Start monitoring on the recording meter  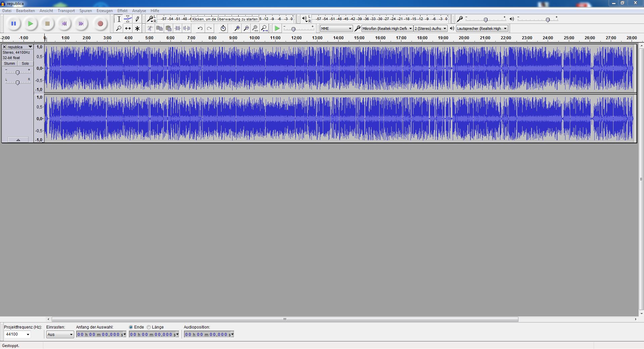[x=225, y=19]
